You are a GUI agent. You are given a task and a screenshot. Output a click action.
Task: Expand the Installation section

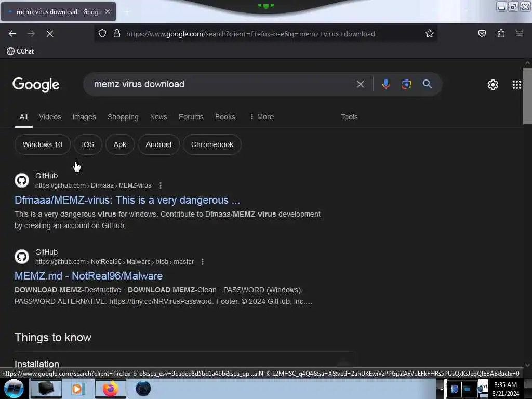pos(183,364)
